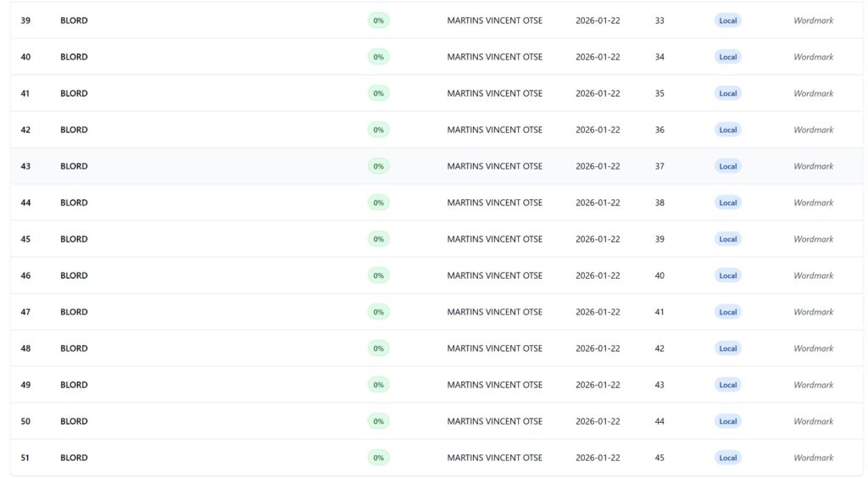
Task: Open the BLORD entry in row 46
Action: click(x=74, y=275)
